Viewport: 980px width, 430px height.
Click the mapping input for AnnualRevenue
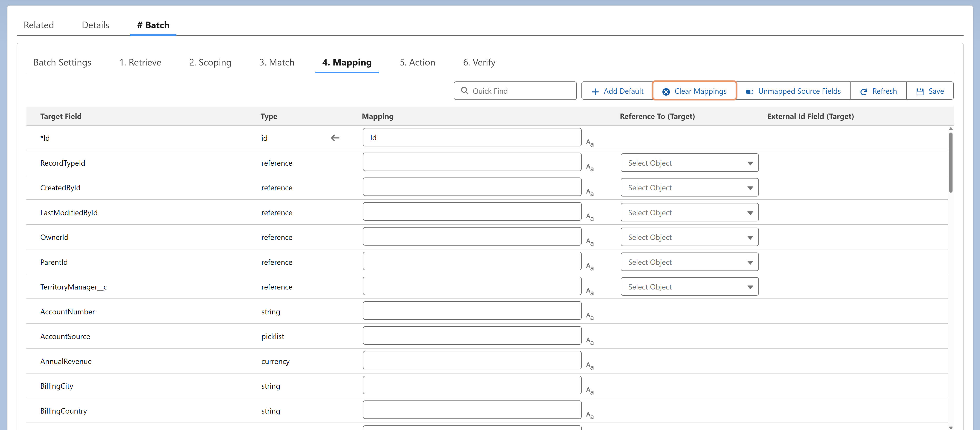tap(472, 360)
